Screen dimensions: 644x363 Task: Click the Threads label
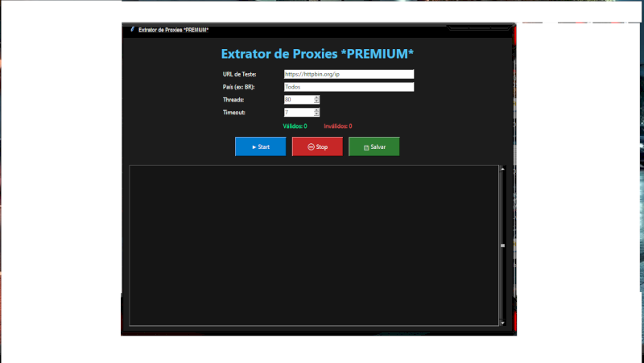click(x=233, y=100)
